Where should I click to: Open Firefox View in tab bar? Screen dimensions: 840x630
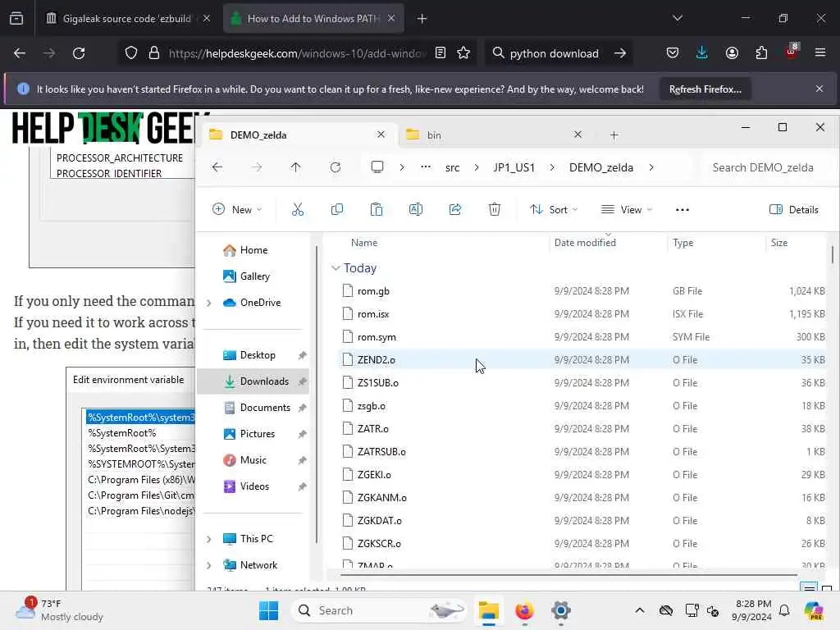coord(16,19)
